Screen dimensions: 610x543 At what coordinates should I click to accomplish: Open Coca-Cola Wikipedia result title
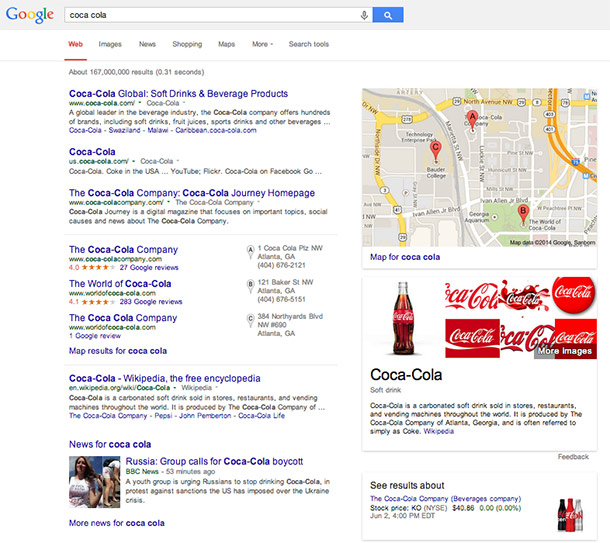point(165,378)
